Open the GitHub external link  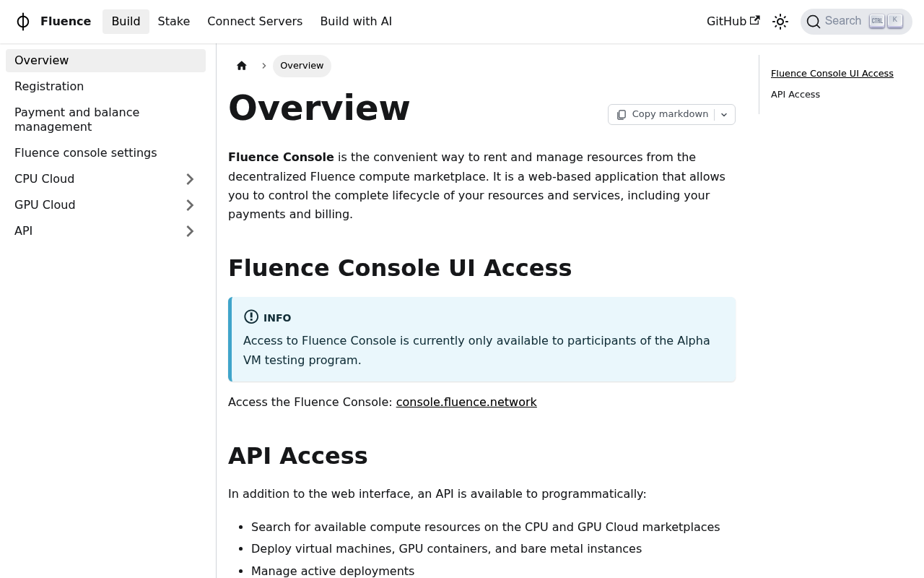[733, 22]
